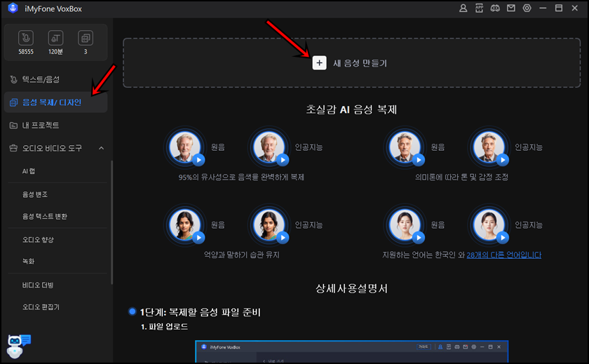Image resolution: width=589 pixels, height=364 pixels.
Task: Open 녹화 tool
Action: pyautogui.click(x=28, y=261)
